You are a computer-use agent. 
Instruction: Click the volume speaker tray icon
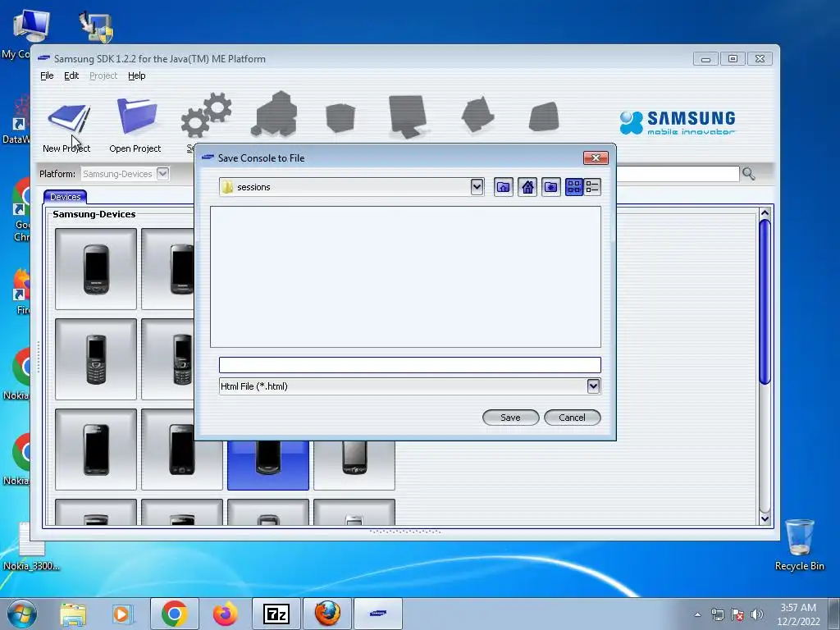click(x=757, y=614)
